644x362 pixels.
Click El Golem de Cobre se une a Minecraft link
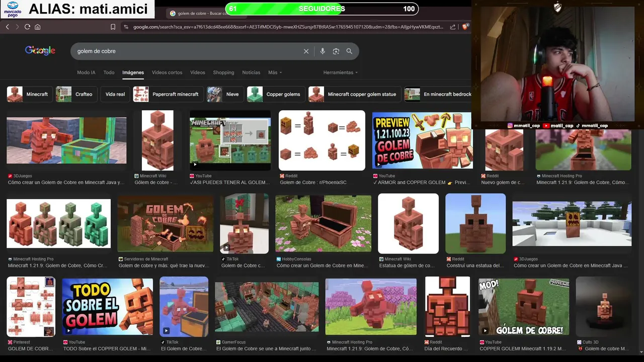point(266,348)
